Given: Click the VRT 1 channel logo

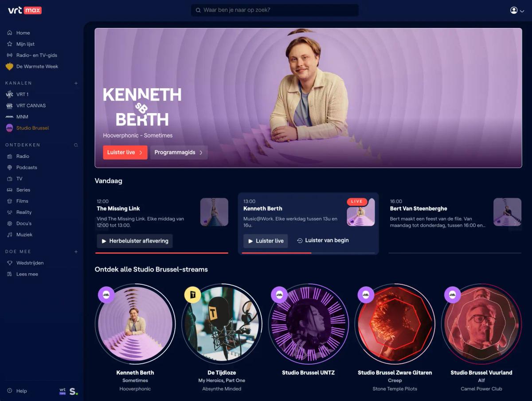Looking at the screenshot, I should 9,94.
